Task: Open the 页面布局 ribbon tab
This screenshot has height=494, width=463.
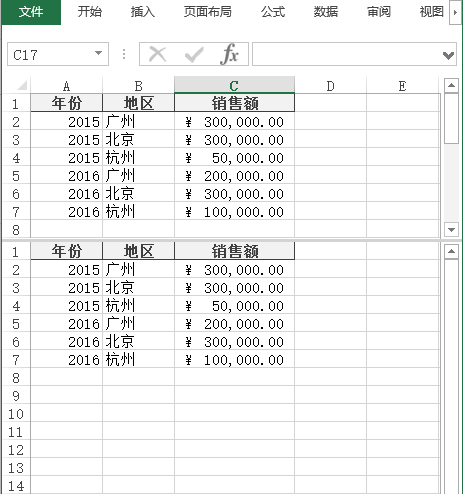Action: [x=208, y=12]
